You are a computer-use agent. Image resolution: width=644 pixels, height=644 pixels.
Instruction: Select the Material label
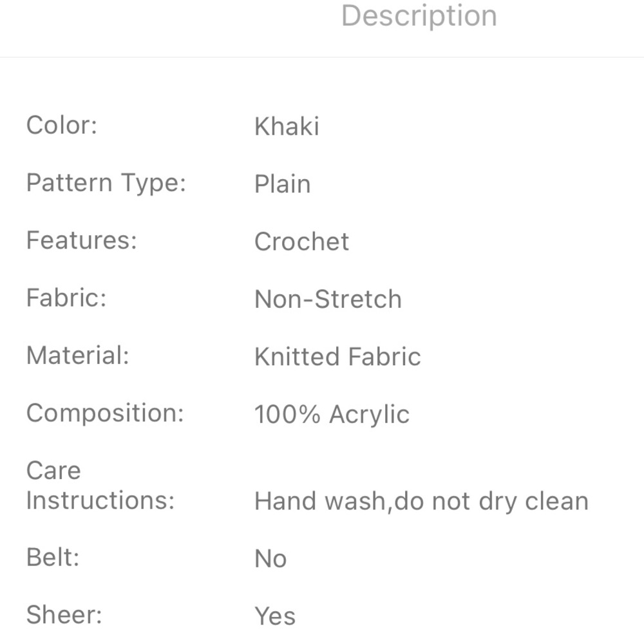tap(78, 355)
